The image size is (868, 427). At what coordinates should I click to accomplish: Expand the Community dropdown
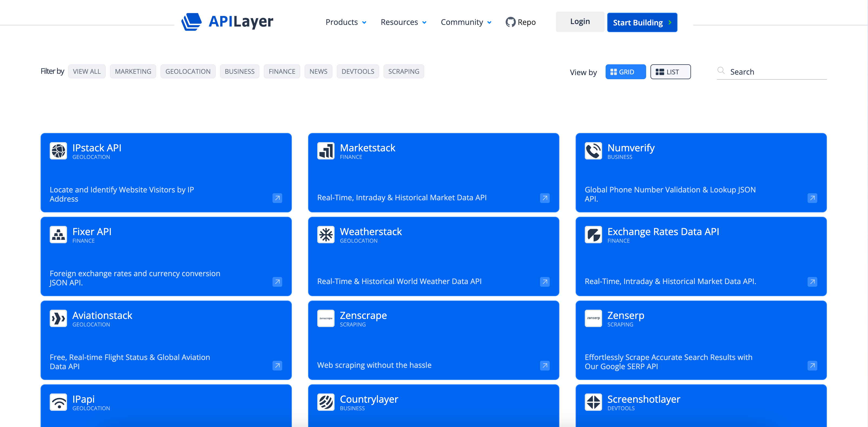tap(466, 22)
